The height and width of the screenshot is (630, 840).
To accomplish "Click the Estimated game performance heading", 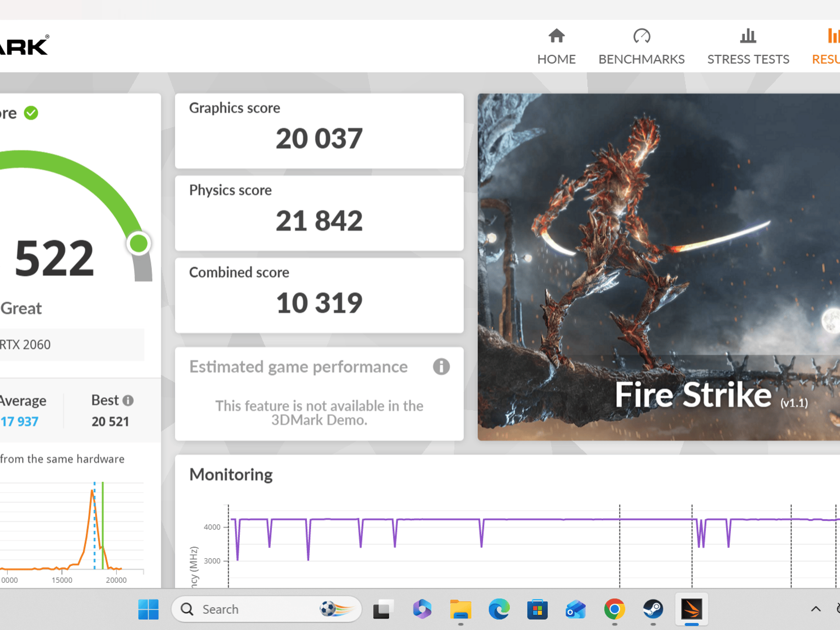I will pyautogui.click(x=299, y=367).
